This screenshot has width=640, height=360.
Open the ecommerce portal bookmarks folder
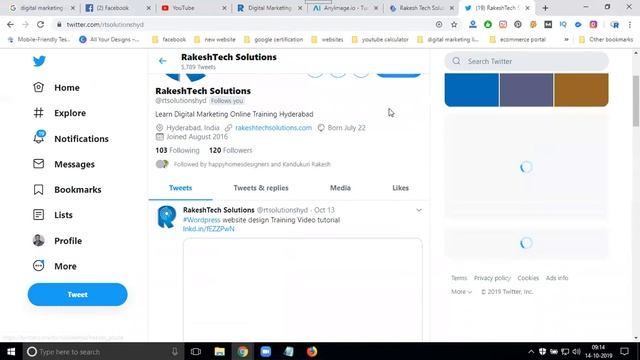[518, 40]
